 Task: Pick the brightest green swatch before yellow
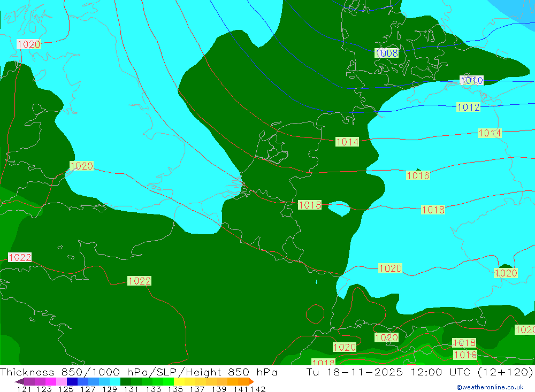click(x=169, y=381)
